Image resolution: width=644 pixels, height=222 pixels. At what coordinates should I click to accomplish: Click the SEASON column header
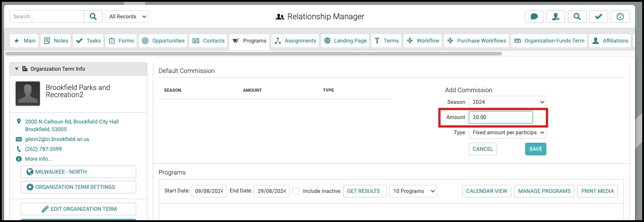click(173, 90)
